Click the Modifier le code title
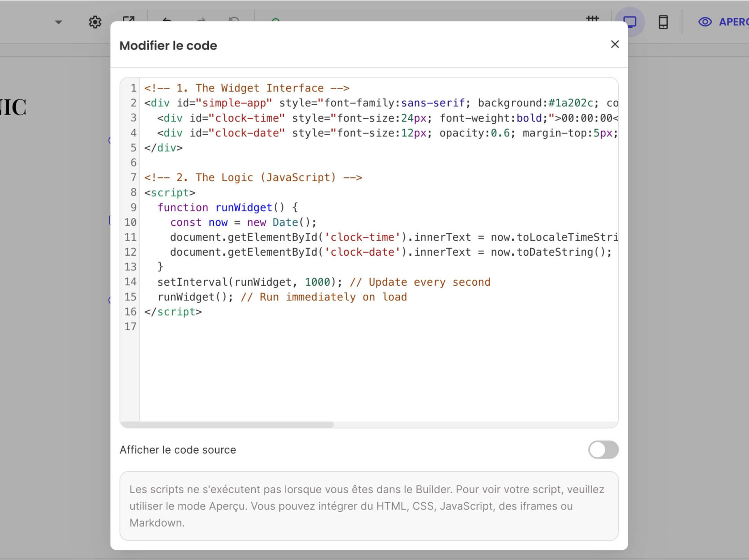The image size is (749, 560). 168,45
